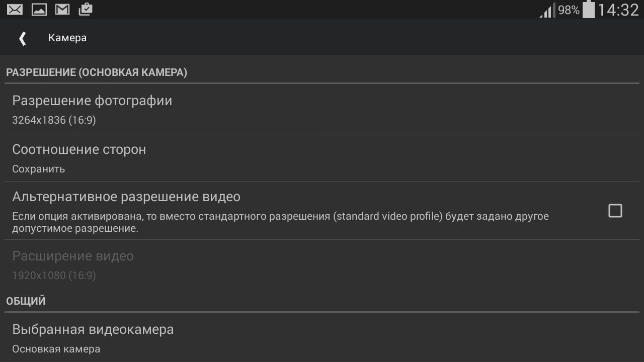This screenshot has width=644, height=362.
Task: Tap the back arrow beside Камера
Action: (22, 38)
